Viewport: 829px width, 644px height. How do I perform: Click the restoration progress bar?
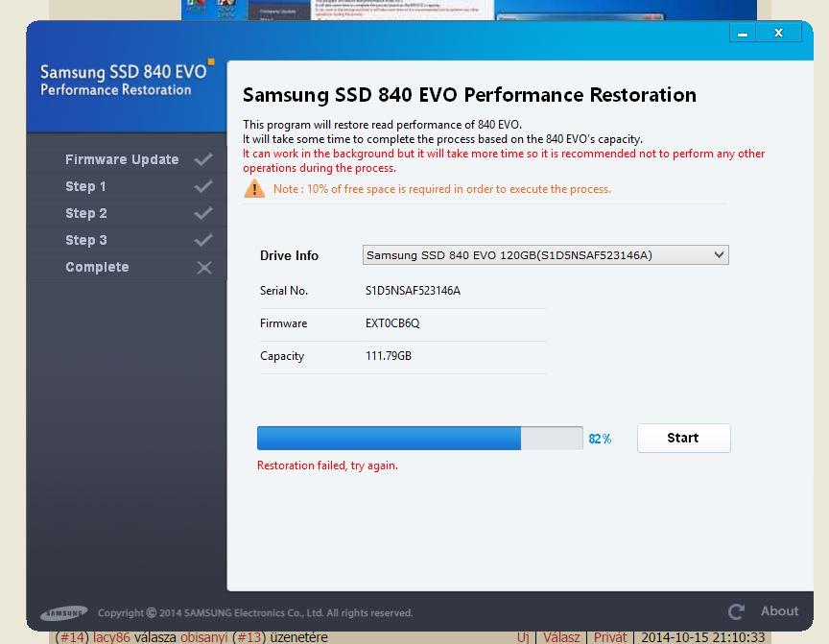click(420, 439)
